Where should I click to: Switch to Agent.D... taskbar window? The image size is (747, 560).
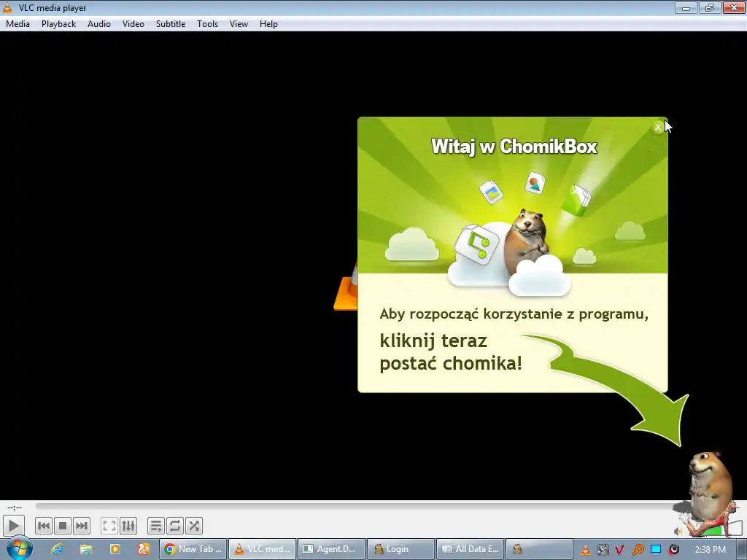click(332, 549)
